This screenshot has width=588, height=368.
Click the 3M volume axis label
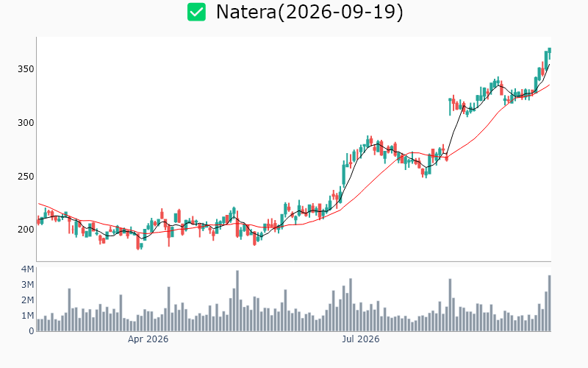[27, 285]
